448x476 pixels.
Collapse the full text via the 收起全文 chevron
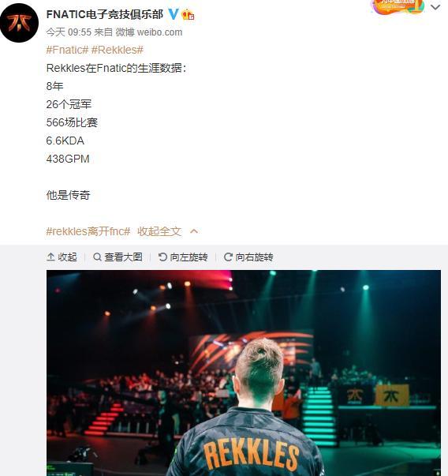click(x=194, y=231)
